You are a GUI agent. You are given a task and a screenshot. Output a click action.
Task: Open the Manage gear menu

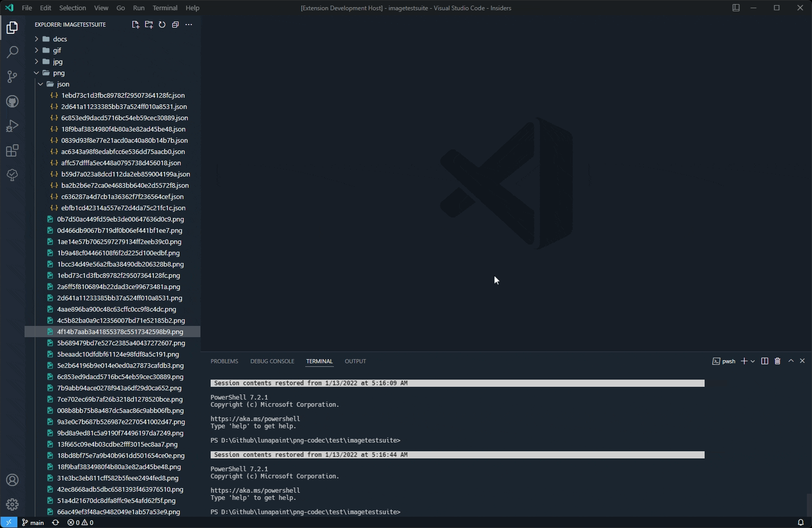coord(12,504)
